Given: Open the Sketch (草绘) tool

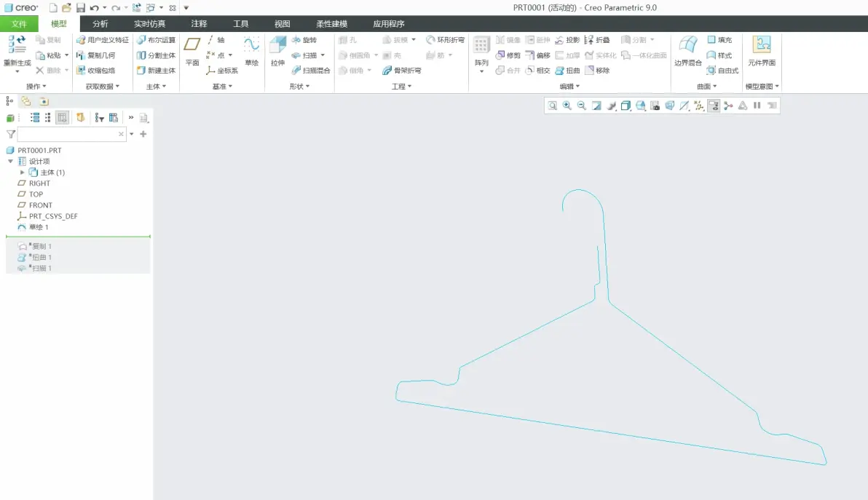Looking at the screenshot, I should click(x=252, y=51).
